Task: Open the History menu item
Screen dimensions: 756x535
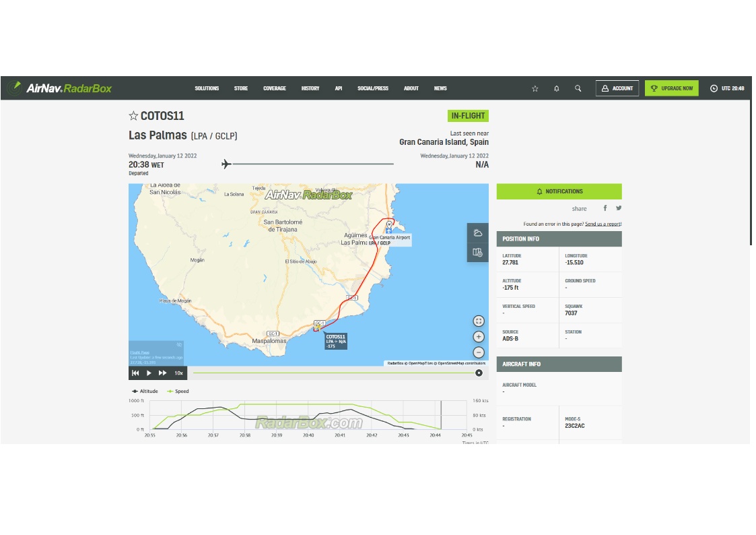Action: [310, 88]
